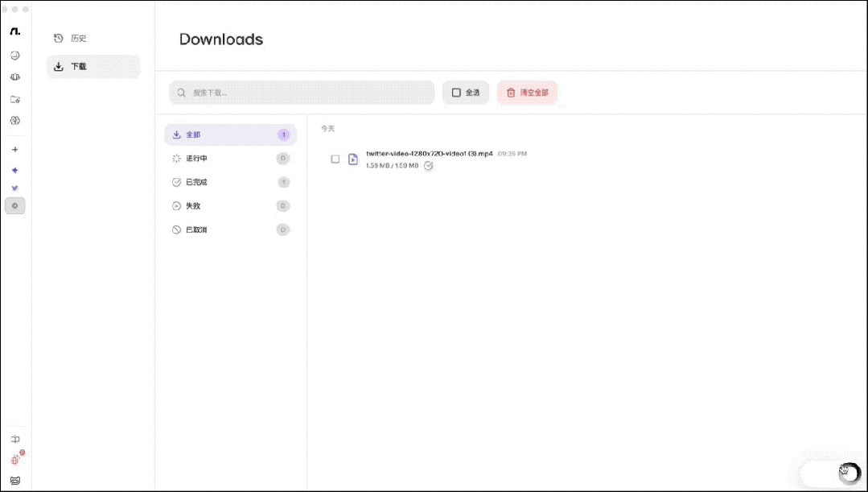Open the icon with red notification badge
The height and width of the screenshot is (492, 868).
[x=15, y=460]
